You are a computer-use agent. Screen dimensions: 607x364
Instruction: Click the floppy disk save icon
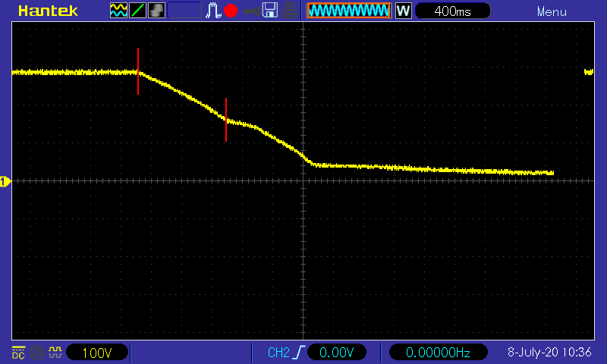click(270, 10)
